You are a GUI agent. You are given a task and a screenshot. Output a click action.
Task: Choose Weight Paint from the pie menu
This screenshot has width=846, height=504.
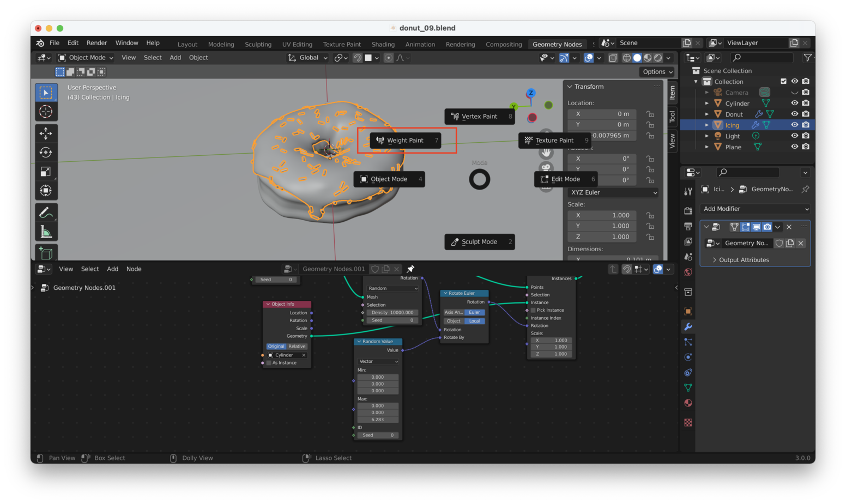point(406,140)
